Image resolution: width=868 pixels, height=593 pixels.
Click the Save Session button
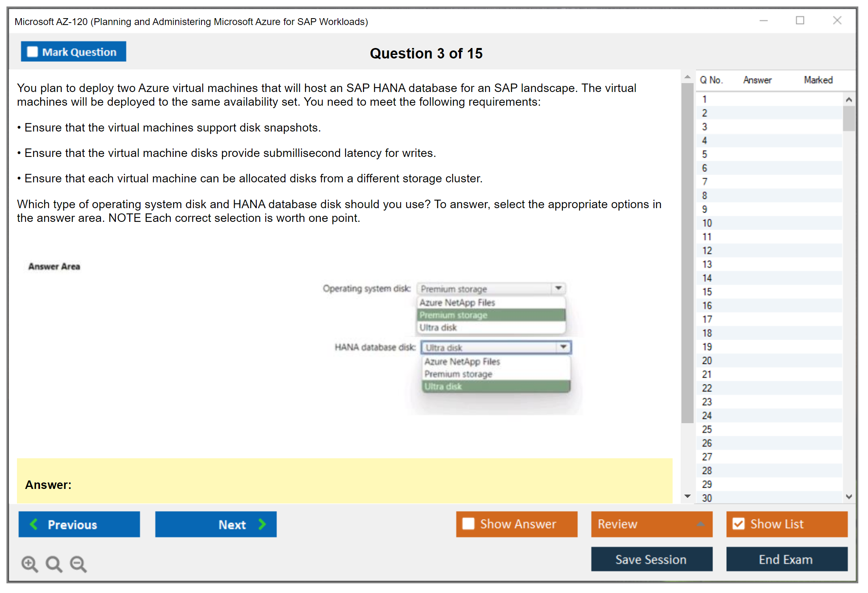(651, 559)
